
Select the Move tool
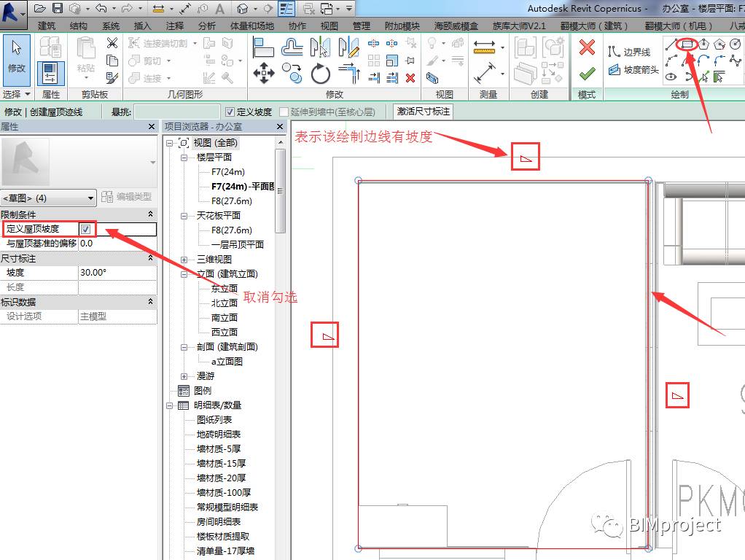click(264, 74)
